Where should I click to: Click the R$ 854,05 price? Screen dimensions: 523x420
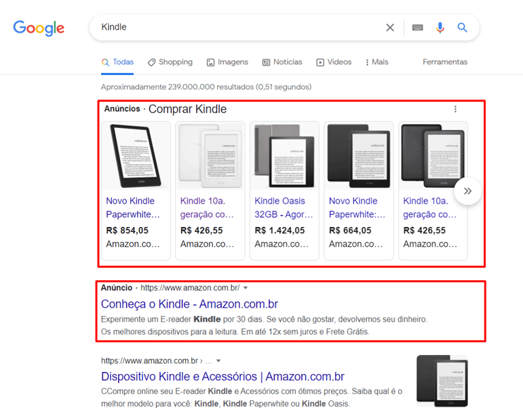tap(127, 231)
